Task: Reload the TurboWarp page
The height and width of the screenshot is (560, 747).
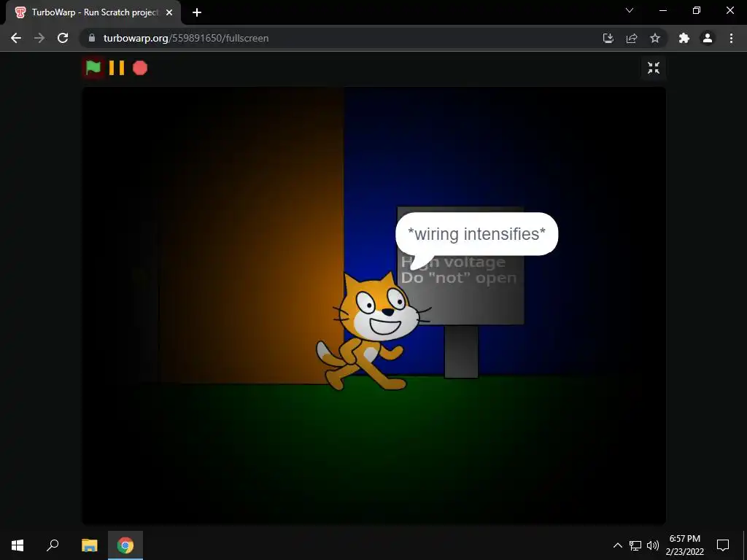Action: click(x=63, y=38)
